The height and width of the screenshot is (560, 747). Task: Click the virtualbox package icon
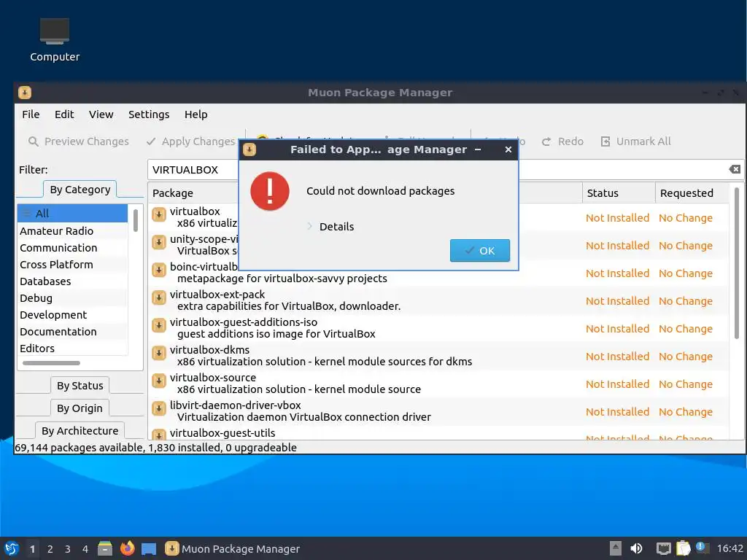(x=158, y=215)
